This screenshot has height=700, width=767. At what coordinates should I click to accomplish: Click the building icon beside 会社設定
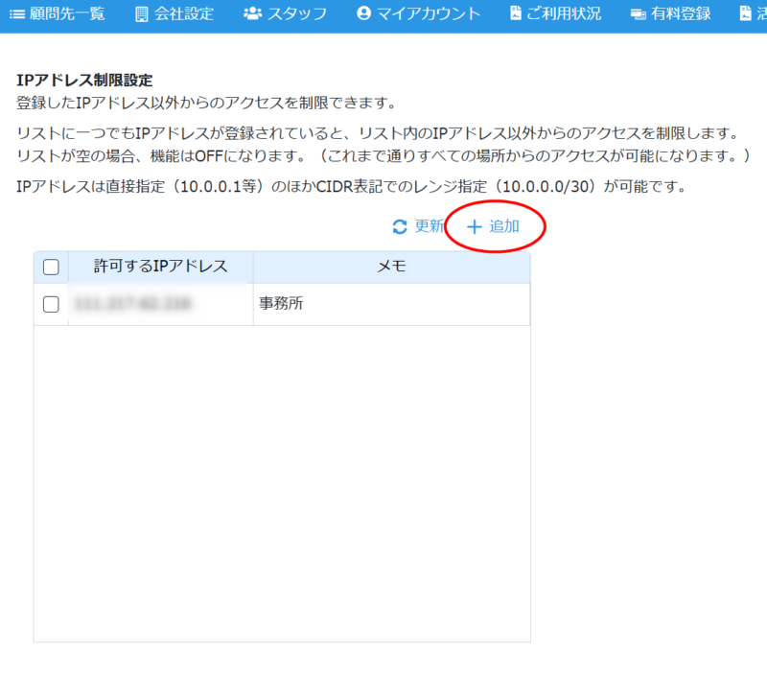pos(141,14)
